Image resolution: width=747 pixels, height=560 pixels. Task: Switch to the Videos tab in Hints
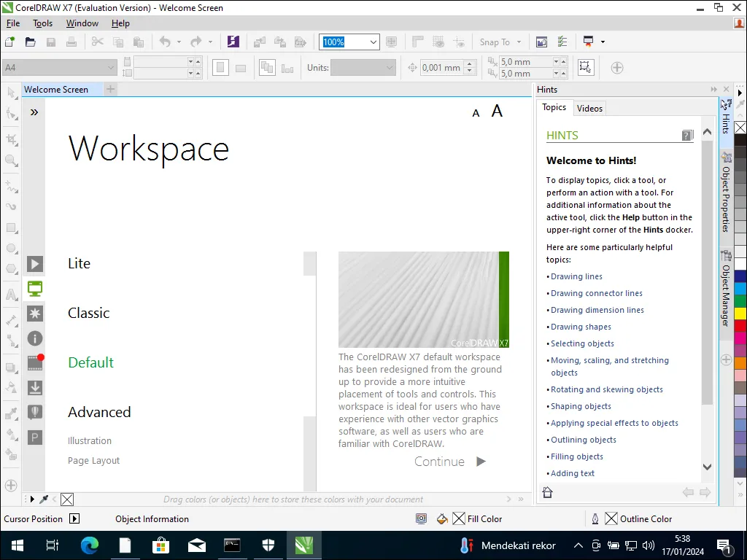(x=589, y=109)
